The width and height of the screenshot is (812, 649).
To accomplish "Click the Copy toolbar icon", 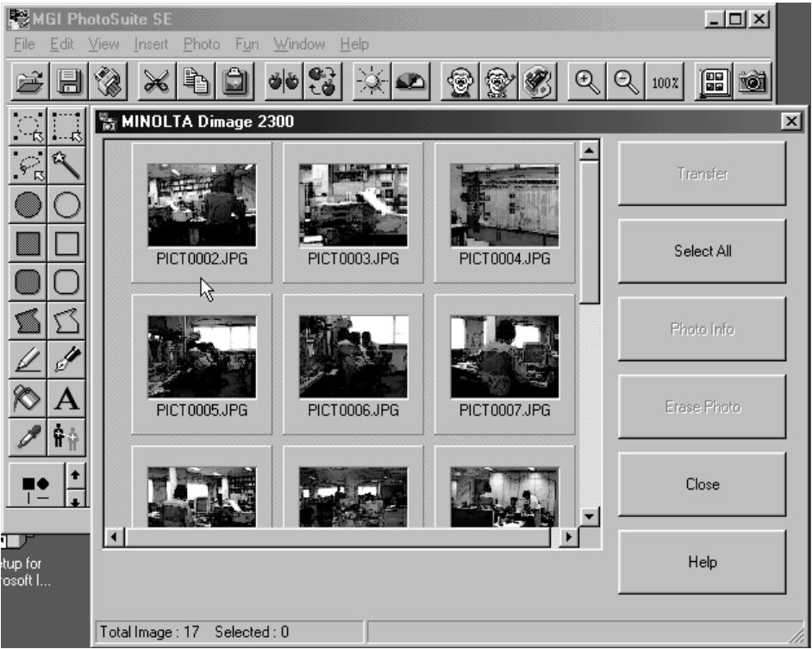I will coord(195,81).
